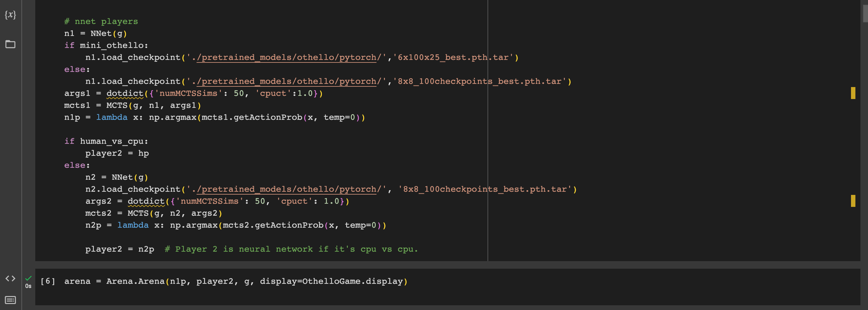Click the warning marker beside args1 line
Screen dimensions: 868x310
coord(853,93)
